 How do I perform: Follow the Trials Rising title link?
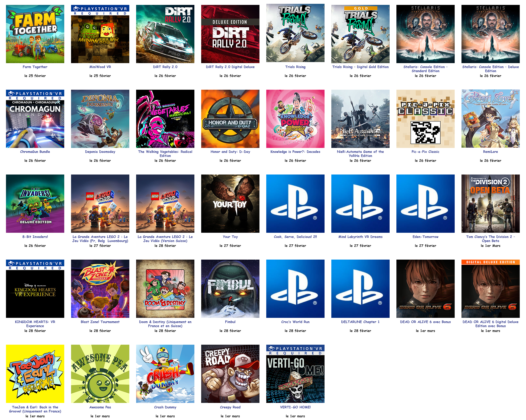click(295, 67)
